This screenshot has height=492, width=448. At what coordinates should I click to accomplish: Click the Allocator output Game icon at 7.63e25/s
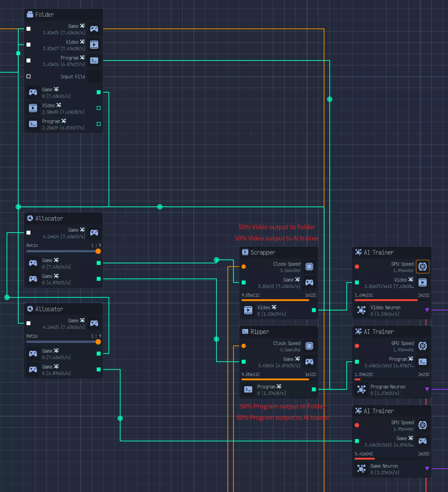[33, 354]
